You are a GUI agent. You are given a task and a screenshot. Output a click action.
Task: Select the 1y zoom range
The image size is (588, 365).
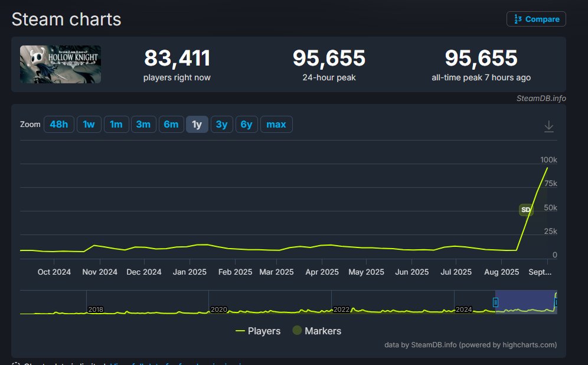pyautogui.click(x=197, y=125)
